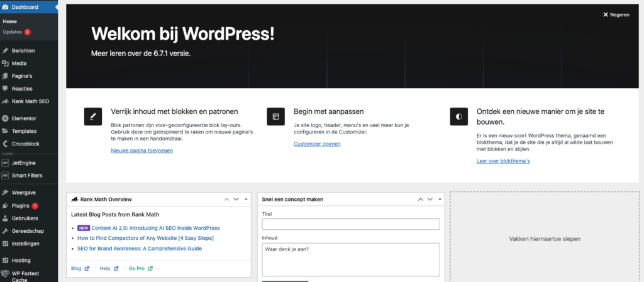Click the half-circle styles icon beside Ontdek

click(x=458, y=116)
